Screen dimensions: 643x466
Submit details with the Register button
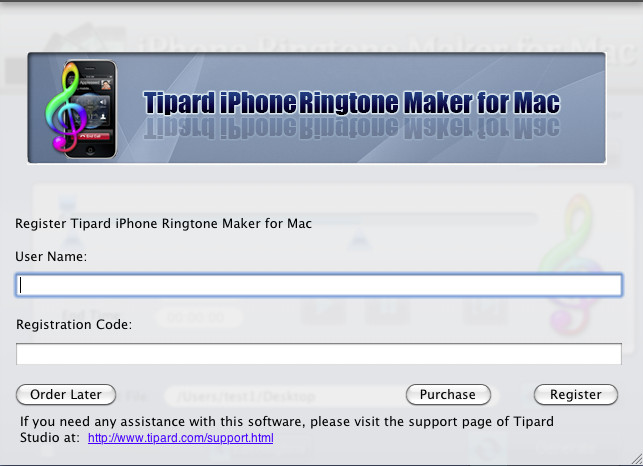576,395
